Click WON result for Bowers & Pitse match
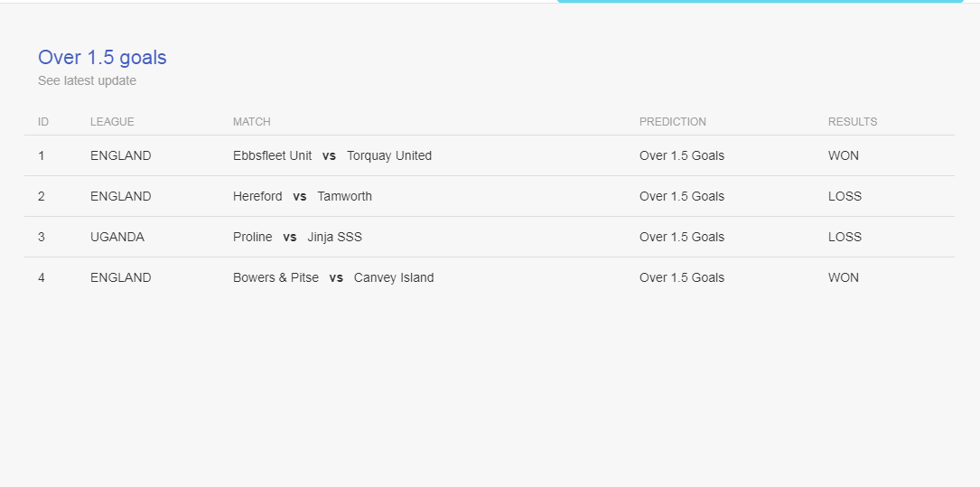The image size is (980, 487). point(843,277)
